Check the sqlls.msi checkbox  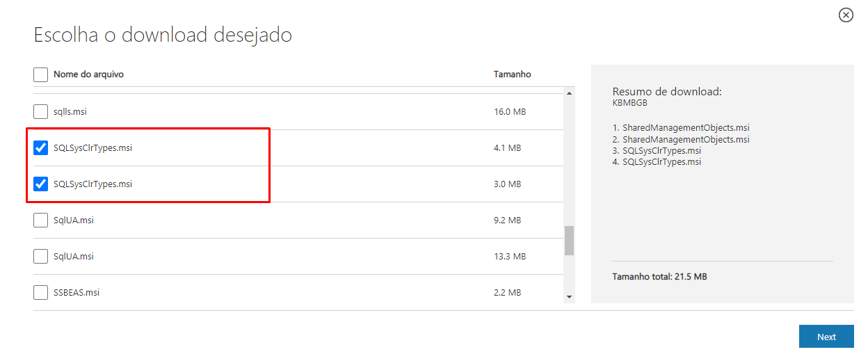pyautogui.click(x=41, y=111)
